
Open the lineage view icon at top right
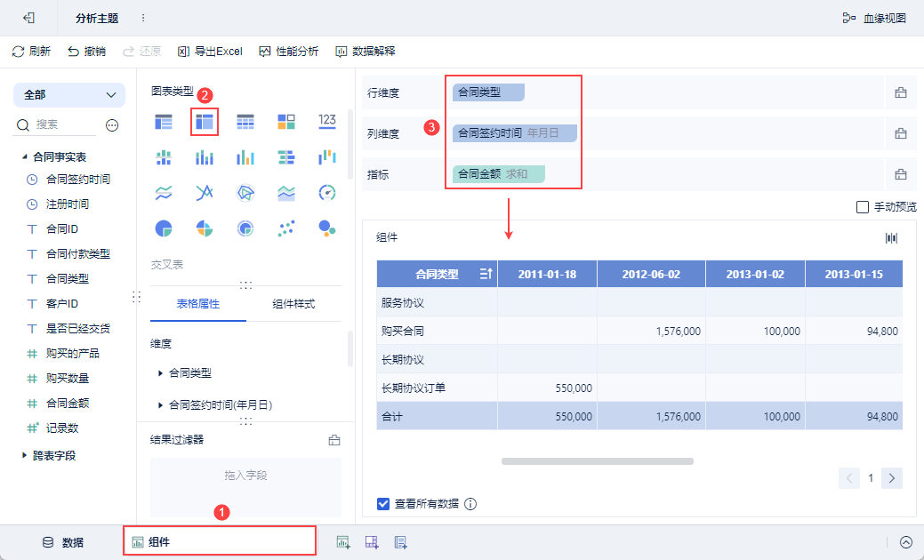[x=848, y=19]
